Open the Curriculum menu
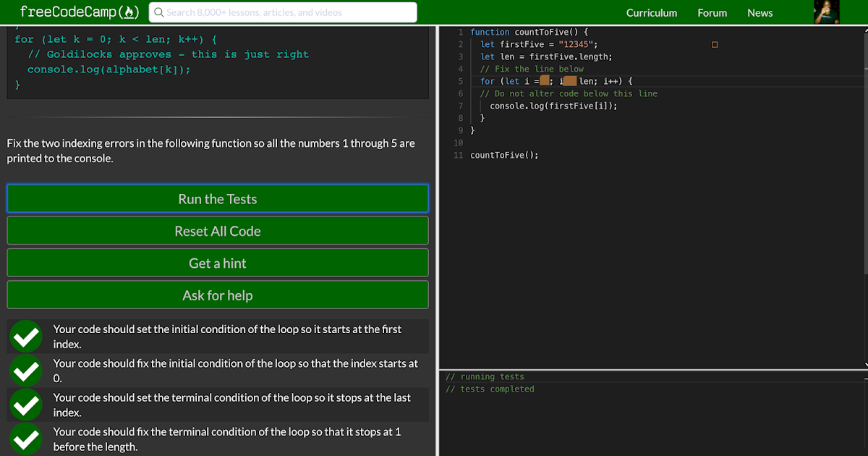This screenshot has height=456, width=868. (652, 12)
